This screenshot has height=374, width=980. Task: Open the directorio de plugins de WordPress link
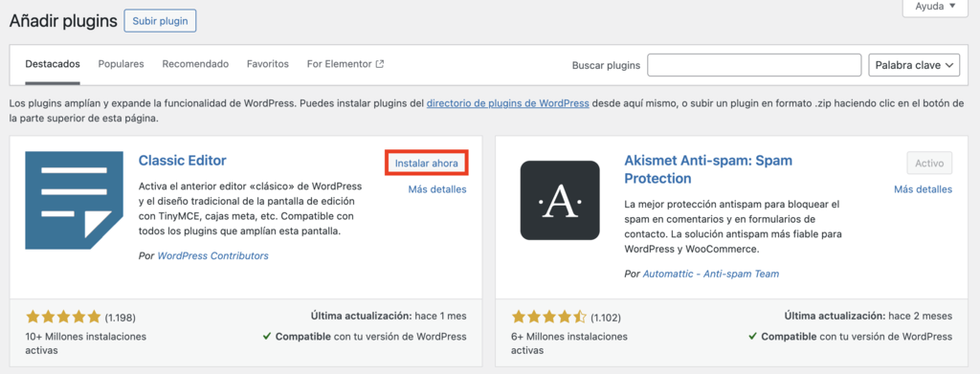tap(507, 103)
